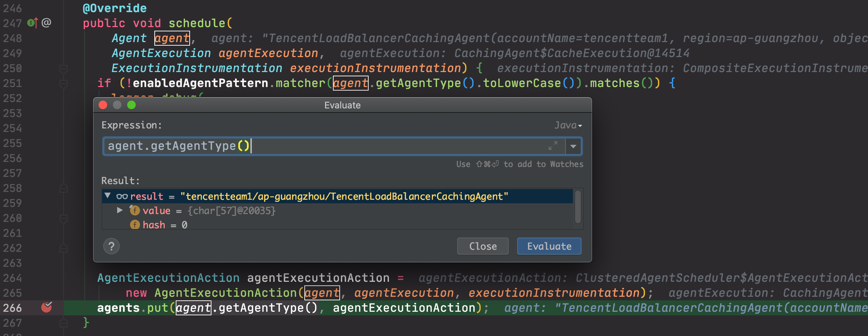868x336 pixels.
Task: Expand the value char array node
Action: pos(120,210)
